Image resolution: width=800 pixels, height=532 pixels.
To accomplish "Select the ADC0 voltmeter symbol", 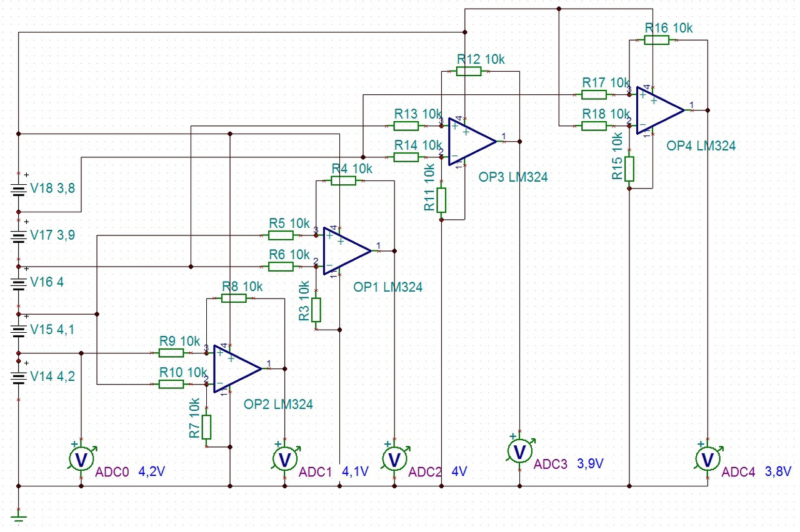I will coord(81,459).
